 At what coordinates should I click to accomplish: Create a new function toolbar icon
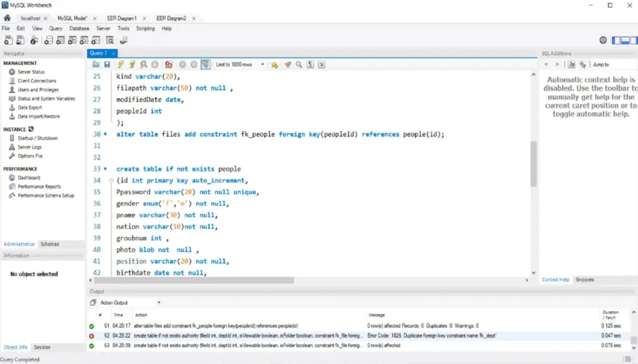pos(96,40)
